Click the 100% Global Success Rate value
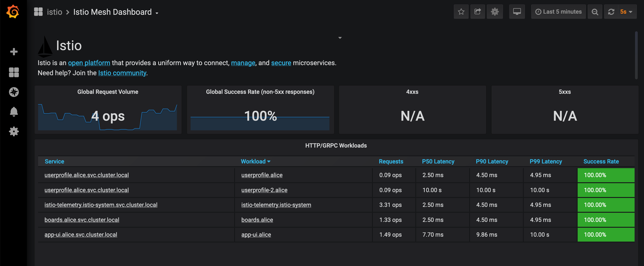The width and height of the screenshot is (644, 266). click(260, 116)
